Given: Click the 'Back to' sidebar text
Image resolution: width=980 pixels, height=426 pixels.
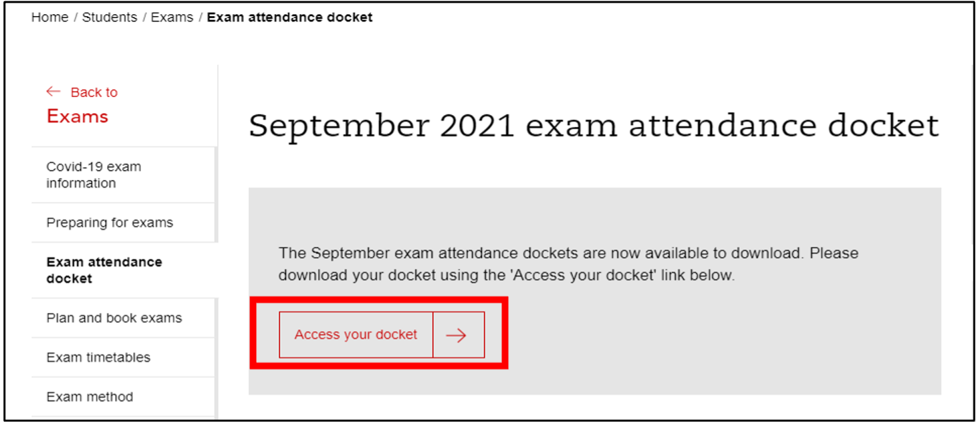Looking at the screenshot, I should coord(94,92).
